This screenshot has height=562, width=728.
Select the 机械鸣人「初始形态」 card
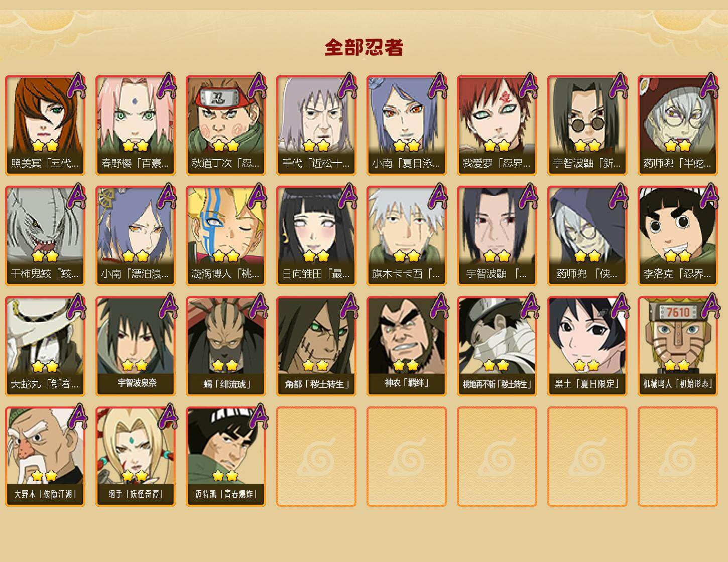(x=678, y=346)
